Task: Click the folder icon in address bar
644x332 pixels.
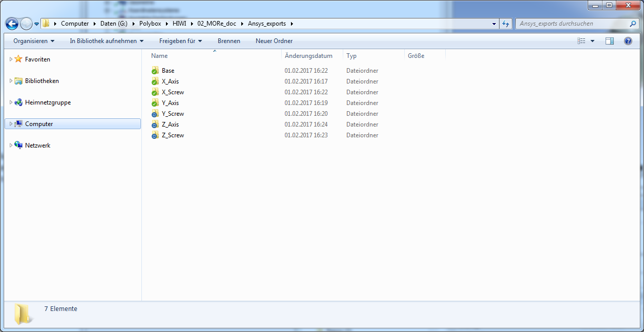Action: pos(46,24)
